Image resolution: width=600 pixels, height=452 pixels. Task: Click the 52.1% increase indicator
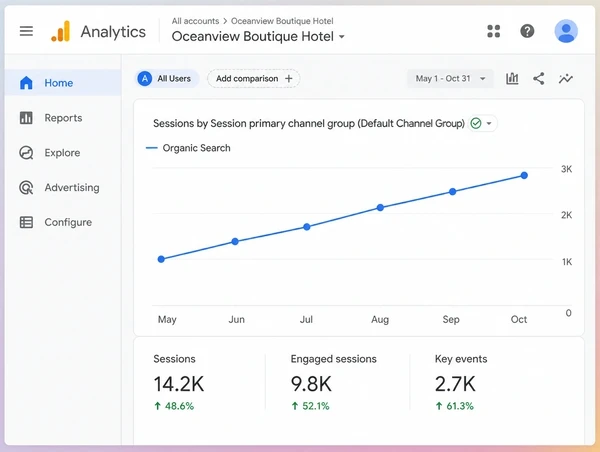pyautogui.click(x=310, y=406)
